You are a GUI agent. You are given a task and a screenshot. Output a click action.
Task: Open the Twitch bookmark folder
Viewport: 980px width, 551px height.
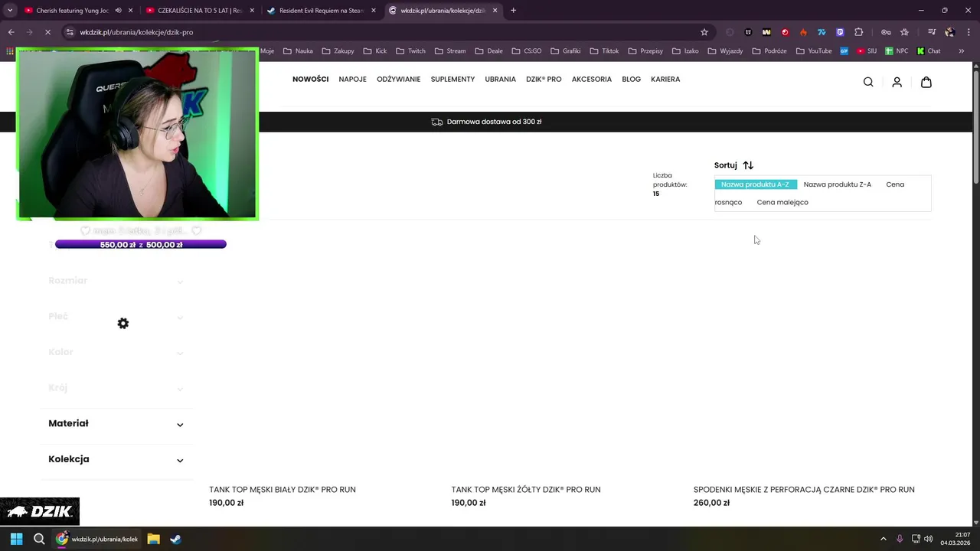[x=410, y=51]
